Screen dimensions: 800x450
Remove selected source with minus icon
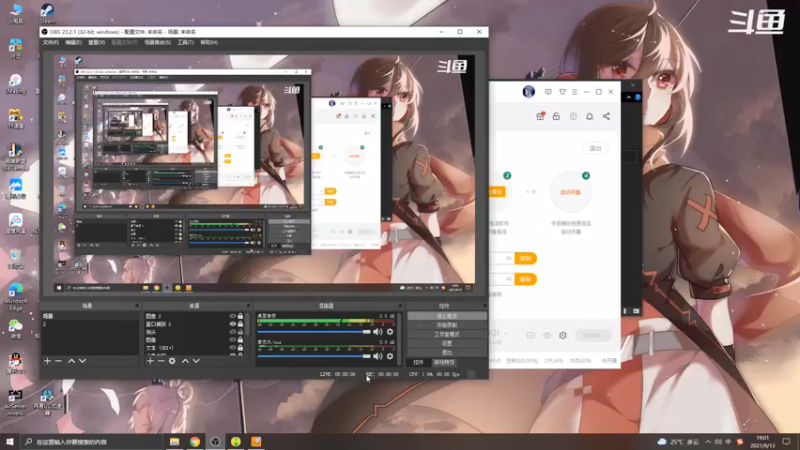pyautogui.click(x=161, y=361)
